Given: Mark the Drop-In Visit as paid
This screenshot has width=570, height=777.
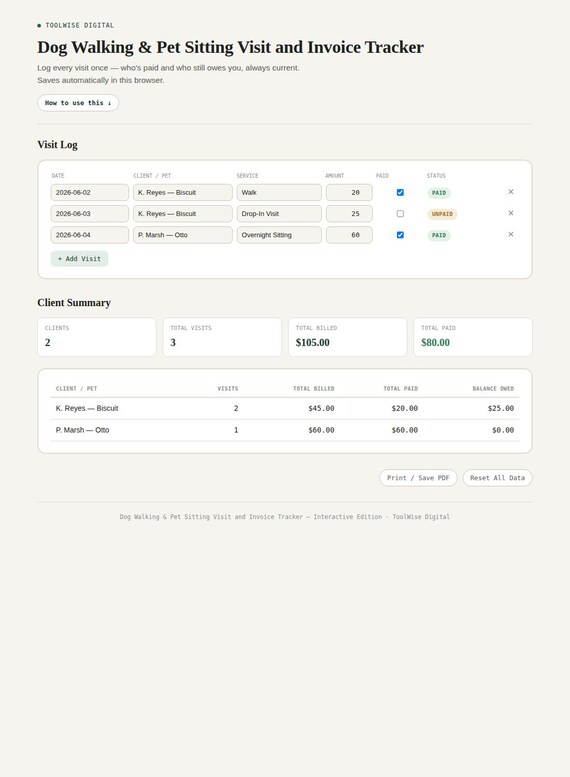Looking at the screenshot, I should tap(400, 214).
